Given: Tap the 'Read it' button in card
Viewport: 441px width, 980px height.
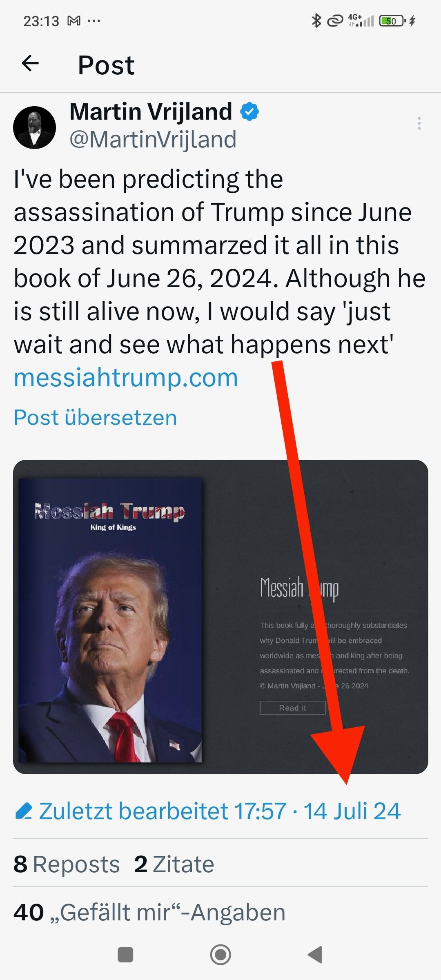Looking at the screenshot, I should [293, 708].
